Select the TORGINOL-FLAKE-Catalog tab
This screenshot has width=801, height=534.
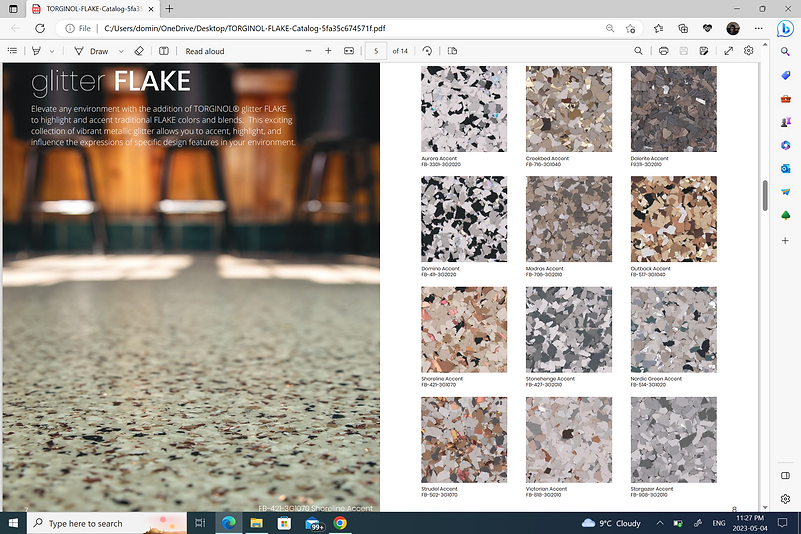(93, 9)
